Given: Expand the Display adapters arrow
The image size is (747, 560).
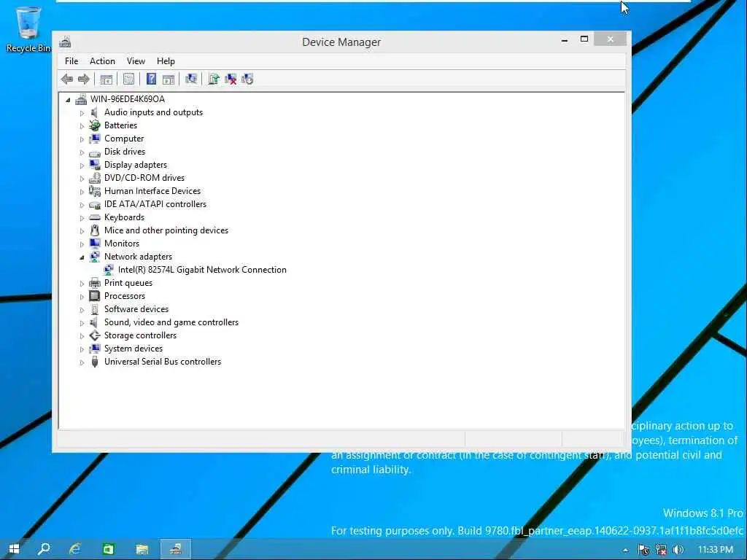Looking at the screenshot, I should 82,166.
